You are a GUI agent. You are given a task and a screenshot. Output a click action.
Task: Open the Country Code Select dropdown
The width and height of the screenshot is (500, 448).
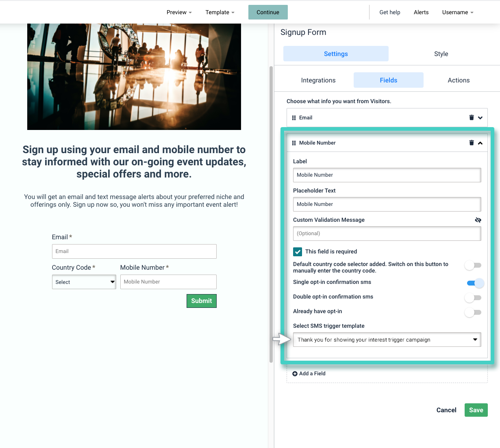click(84, 282)
